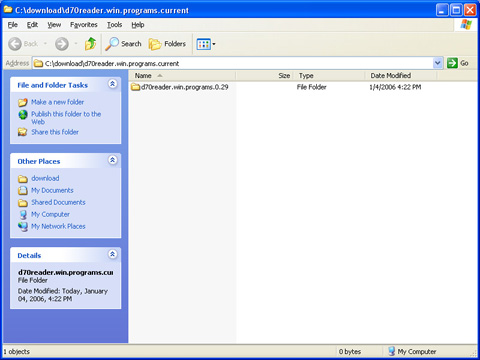Open the Search pane

click(x=123, y=44)
